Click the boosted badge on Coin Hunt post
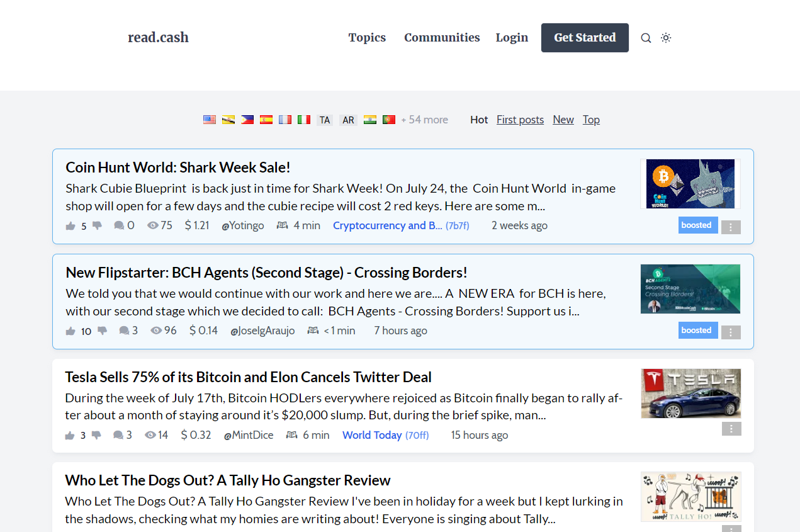800x532 pixels. 698,225
